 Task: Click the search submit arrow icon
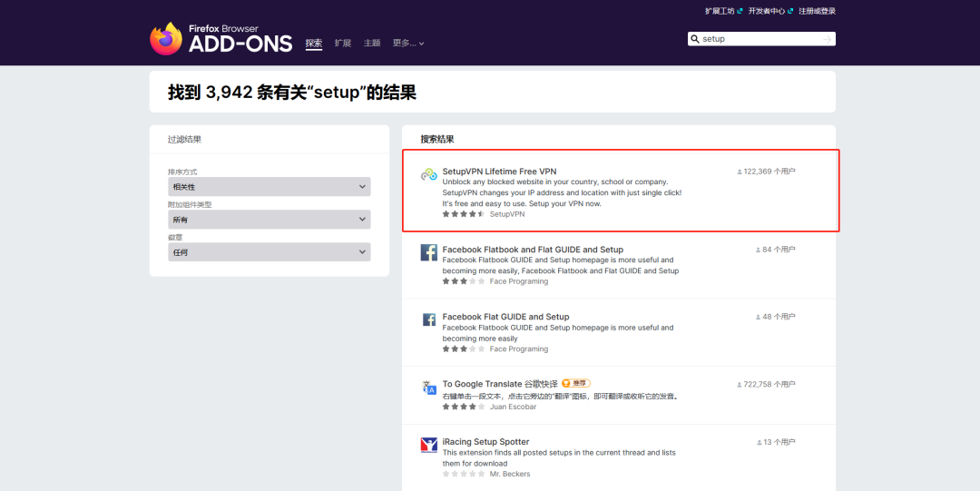tap(827, 39)
